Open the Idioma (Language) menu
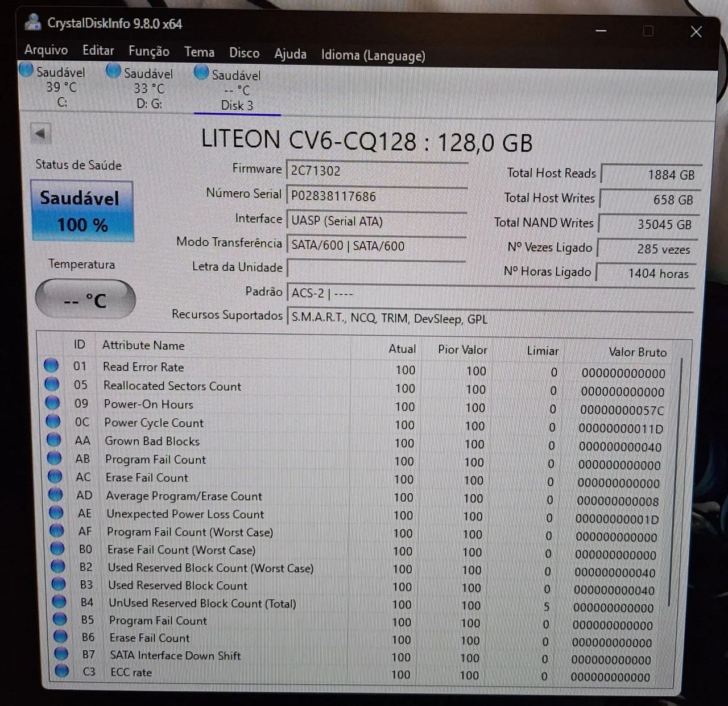Viewport: 728px width, 706px height. (x=373, y=55)
